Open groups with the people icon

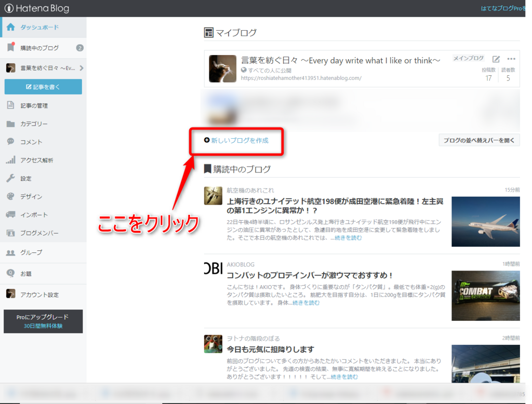[10, 253]
